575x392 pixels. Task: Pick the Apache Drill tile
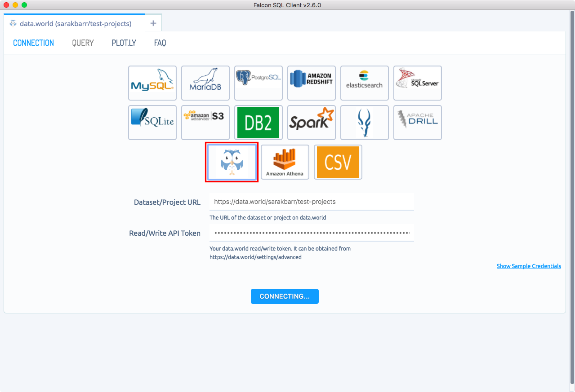click(418, 123)
